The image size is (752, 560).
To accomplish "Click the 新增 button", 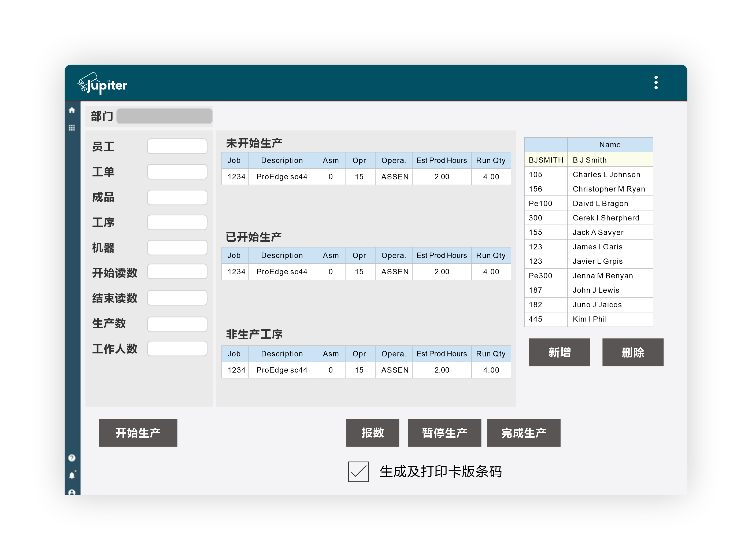I will tap(559, 352).
